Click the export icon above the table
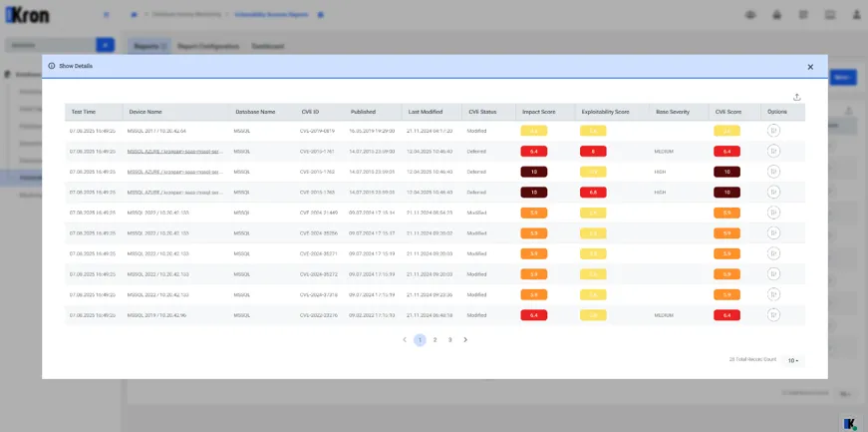Viewport: 868px width, 432px height. (x=796, y=97)
